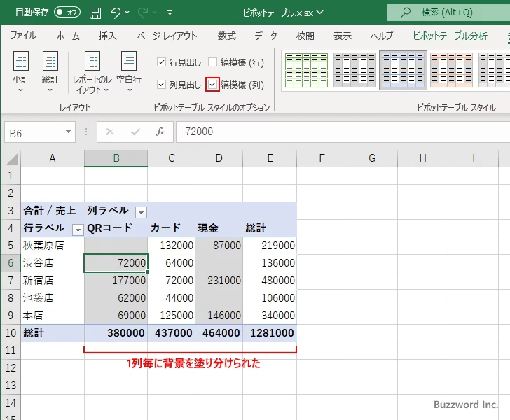Select the カード column label cell
510x420 pixels.
tap(172, 228)
